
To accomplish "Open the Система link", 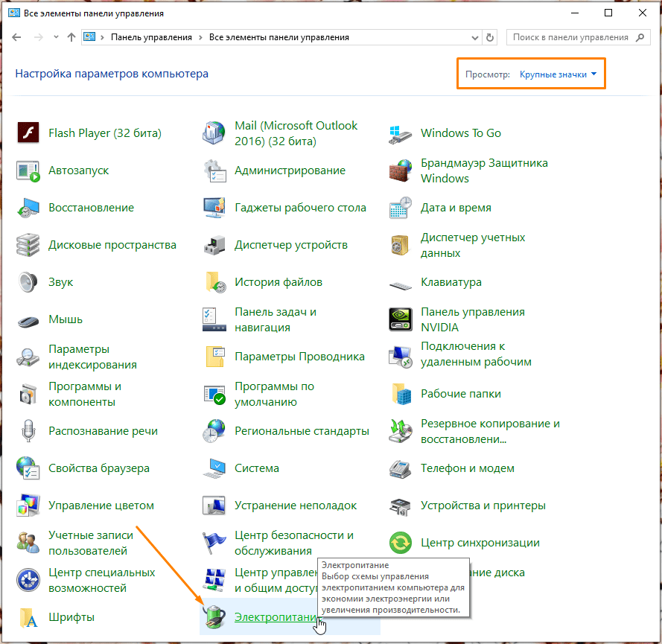I will (257, 468).
